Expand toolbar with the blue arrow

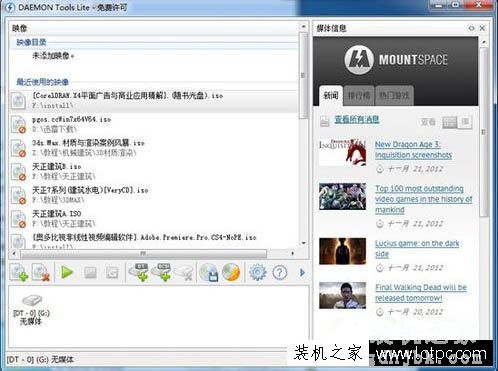click(x=302, y=273)
